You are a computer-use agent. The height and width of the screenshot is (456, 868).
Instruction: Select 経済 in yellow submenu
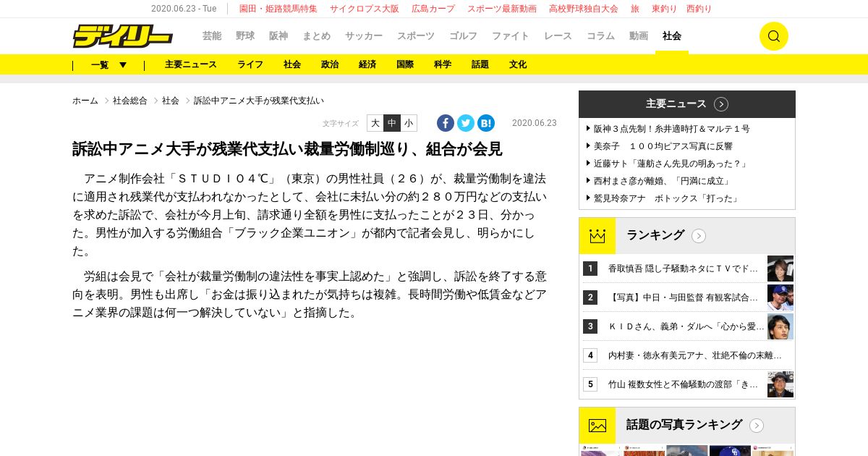click(367, 64)
